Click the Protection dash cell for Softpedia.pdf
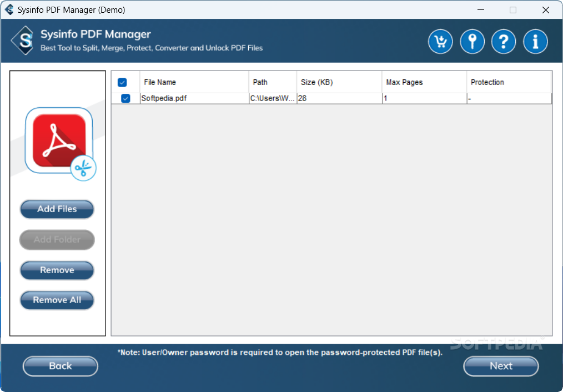Viewport: 563px width, 392px height. [x=509, y=98]
